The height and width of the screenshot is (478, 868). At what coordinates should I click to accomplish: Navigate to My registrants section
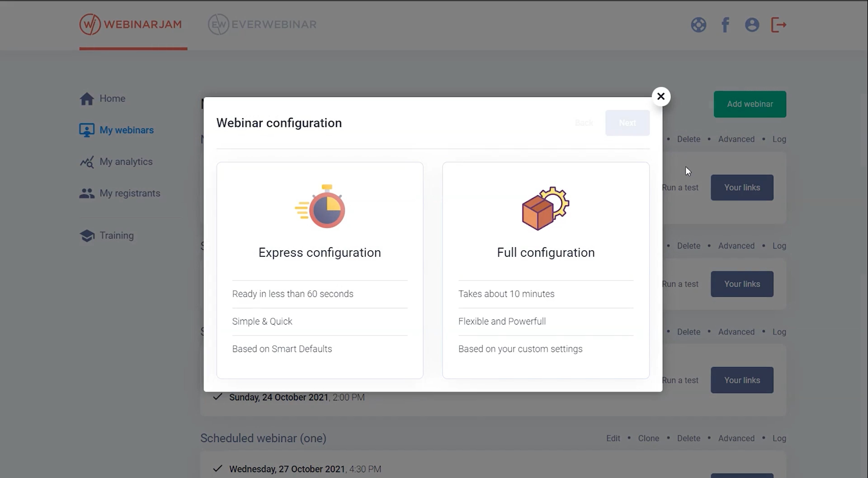point(130,192)
